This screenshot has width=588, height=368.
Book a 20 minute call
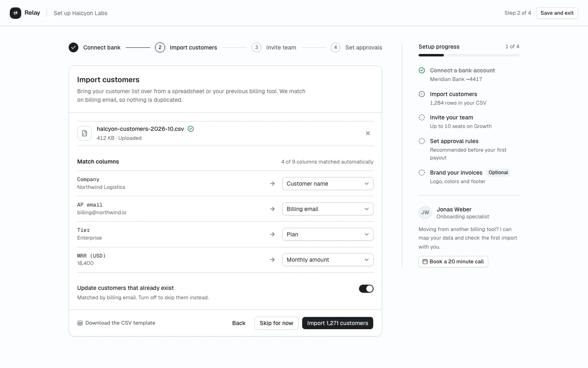[453, 262]
